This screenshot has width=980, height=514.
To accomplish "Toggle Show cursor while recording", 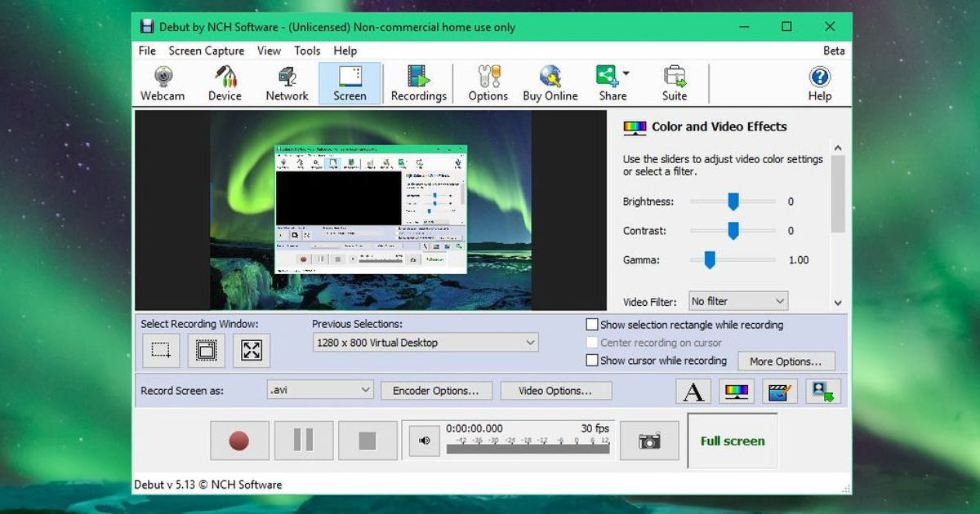I will 591,360.
